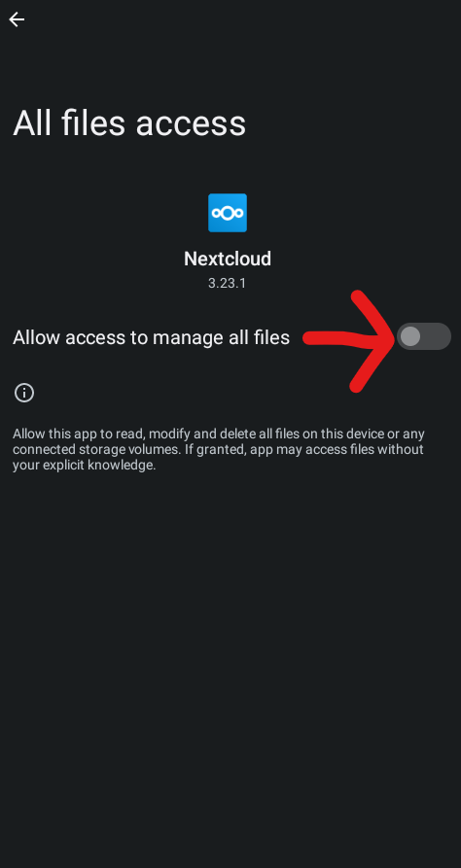Go back using the top-left arrow
This screenshot has width=461, height=868.
point(17,20)
